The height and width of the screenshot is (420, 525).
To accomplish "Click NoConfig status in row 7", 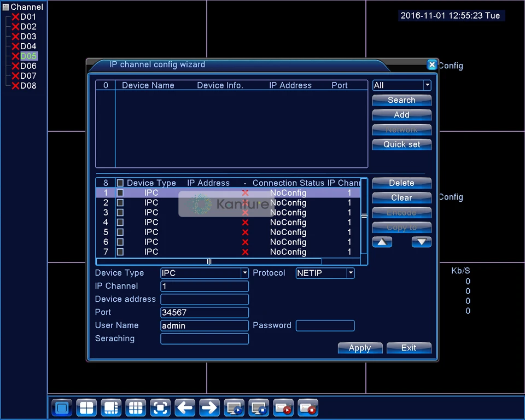I will [288, 252].
